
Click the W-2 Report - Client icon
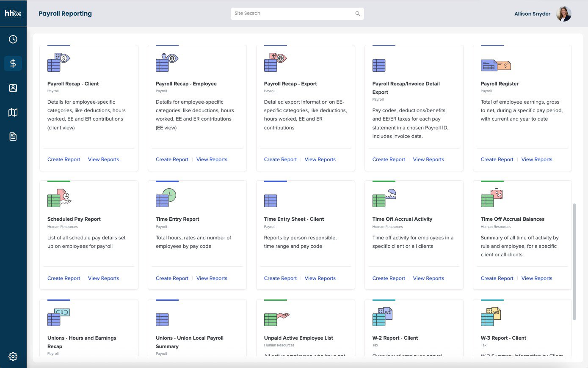pyautogui.click(x=382, y=317)
